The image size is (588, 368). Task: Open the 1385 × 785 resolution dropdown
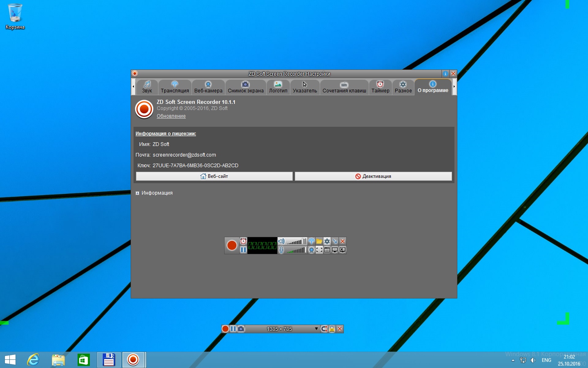tap(316, 329)
